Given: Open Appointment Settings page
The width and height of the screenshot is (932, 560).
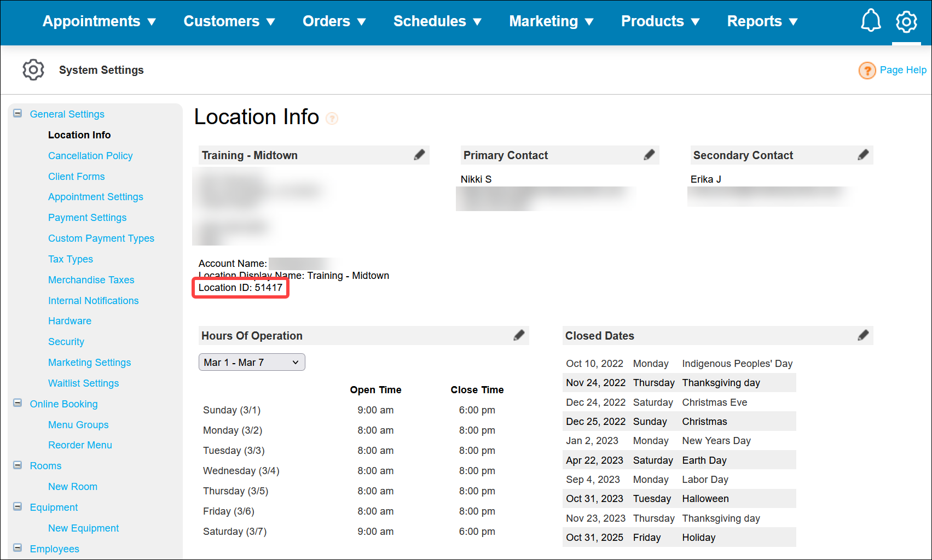Looking at the screenshot, I should (x=96, y=197).
